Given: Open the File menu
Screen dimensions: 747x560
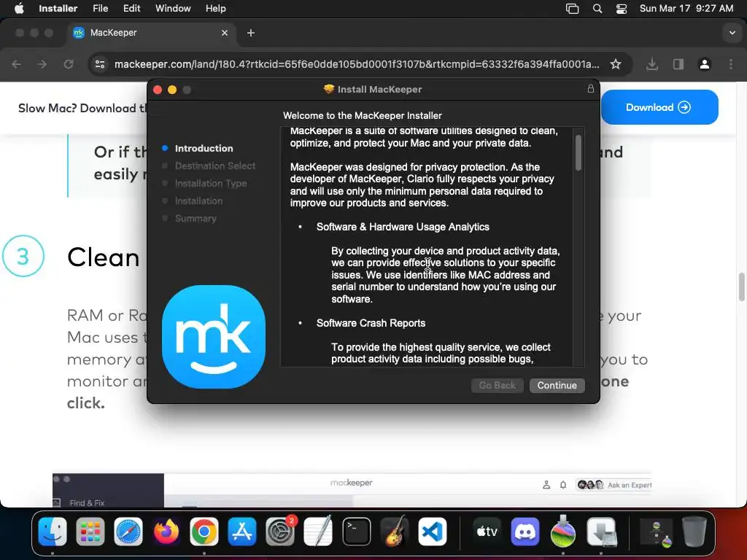Looking at the screenshot, I should 100,9.
